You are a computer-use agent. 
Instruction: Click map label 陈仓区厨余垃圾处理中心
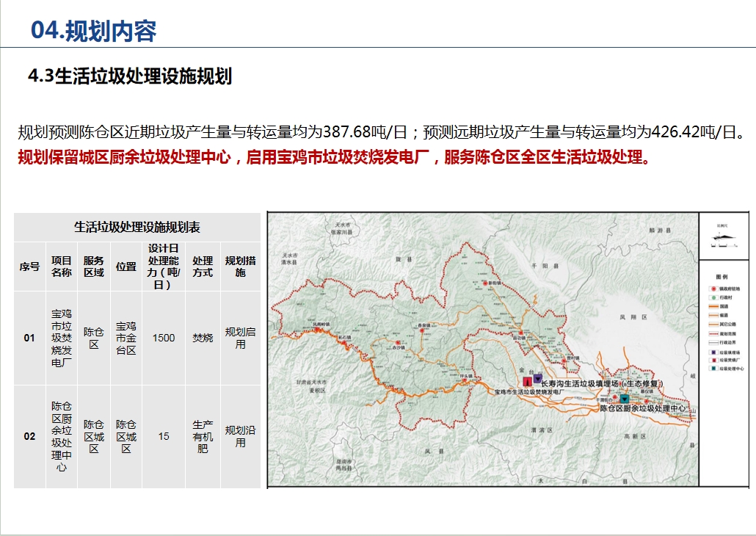643,408
